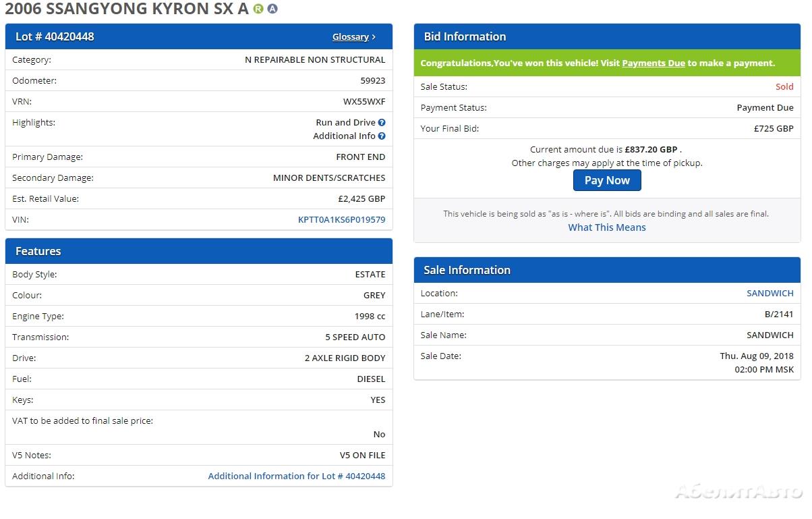Click the Sale Information panel header
812x519 pixels.
[606, 270]
